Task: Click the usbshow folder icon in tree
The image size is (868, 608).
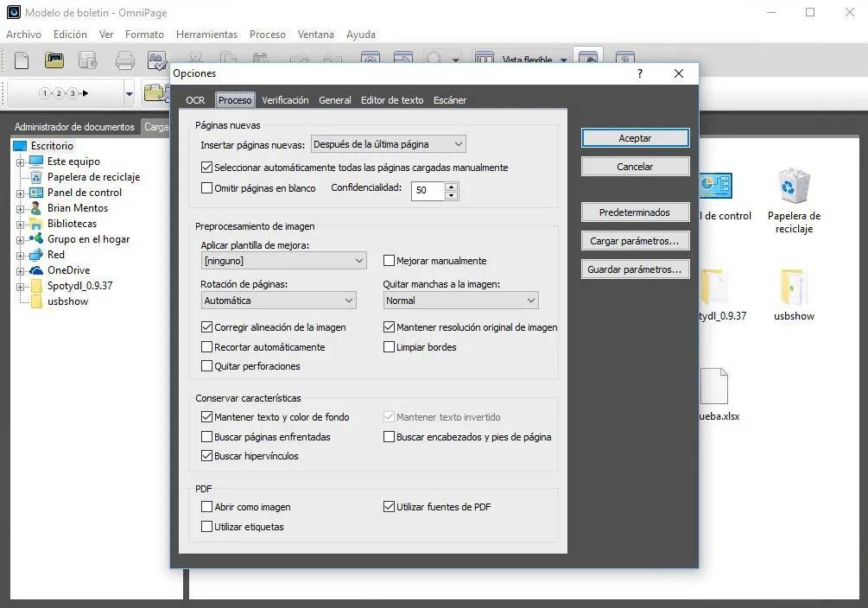Action: point(36,301)
